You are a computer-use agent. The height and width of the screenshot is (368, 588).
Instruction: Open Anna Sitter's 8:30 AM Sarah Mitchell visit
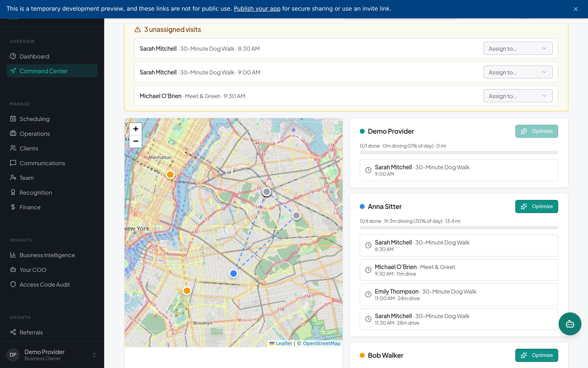(x=459, y=245)
